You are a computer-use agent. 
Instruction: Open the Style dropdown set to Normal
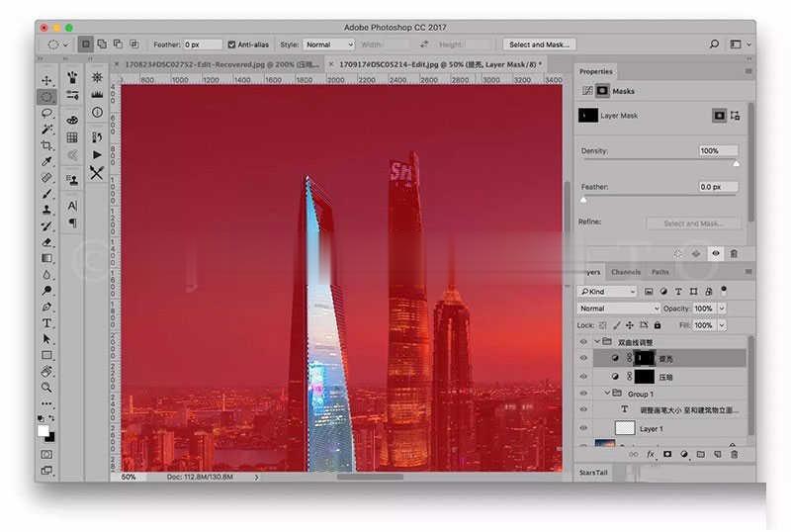(328, 44)
